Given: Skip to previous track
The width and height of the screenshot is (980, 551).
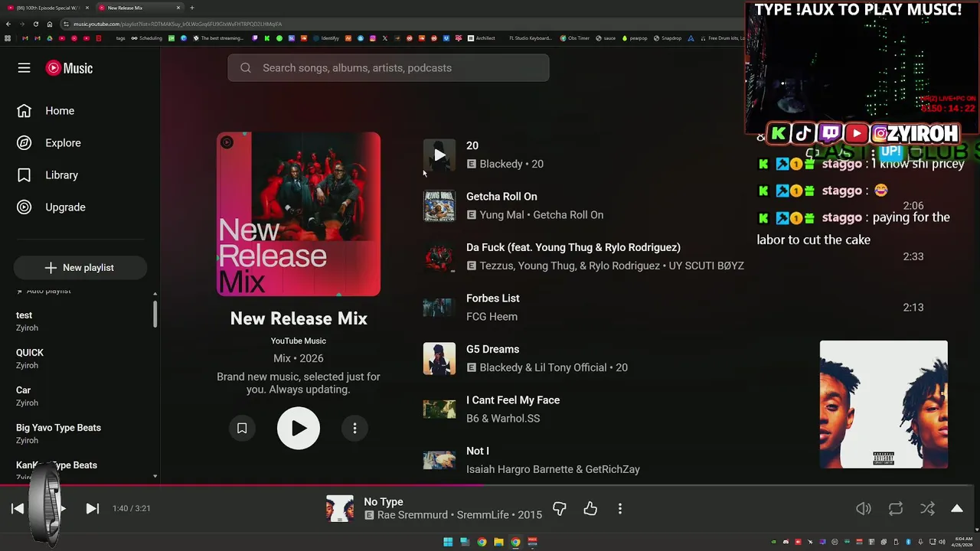Looking at the screenshot, I should (x=18, y=508).
